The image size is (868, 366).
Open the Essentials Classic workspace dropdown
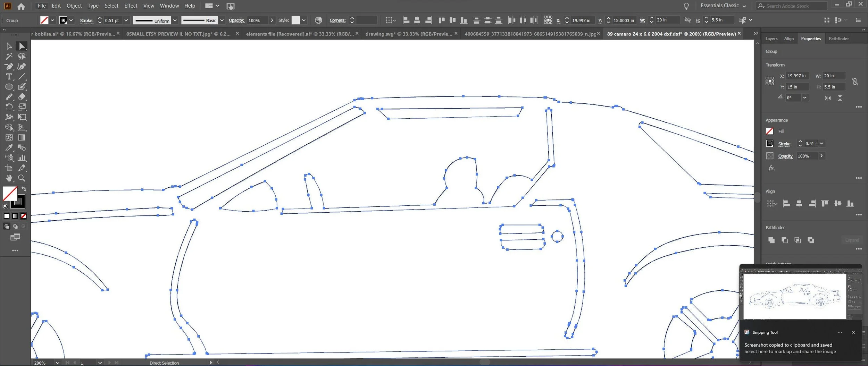(723, 6)
